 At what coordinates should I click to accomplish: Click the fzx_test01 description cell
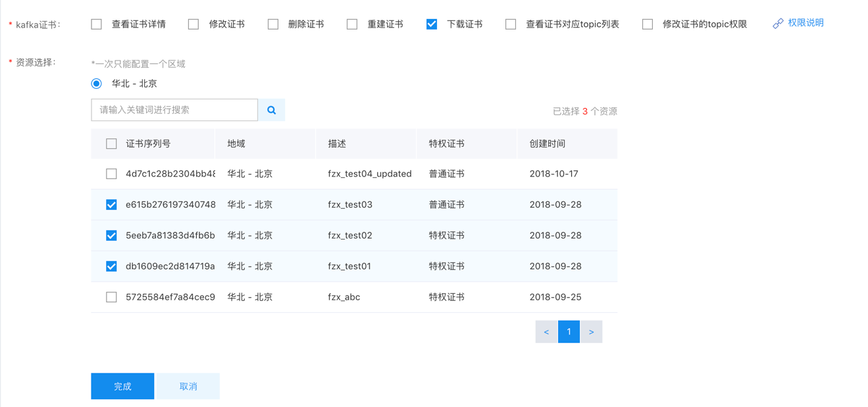(x=349, y=266)
